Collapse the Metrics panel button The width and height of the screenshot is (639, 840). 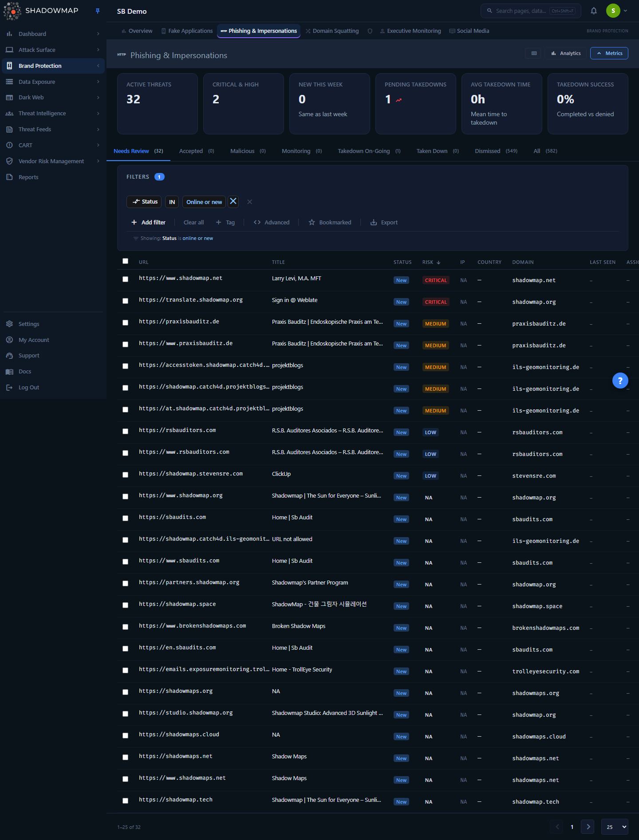tap(609, 53)
